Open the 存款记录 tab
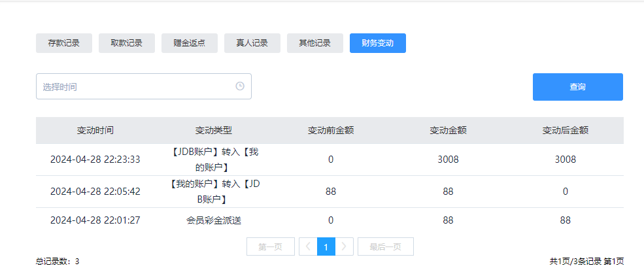The height and width of the screenshot is (272, 644). [x=64, y=43]
